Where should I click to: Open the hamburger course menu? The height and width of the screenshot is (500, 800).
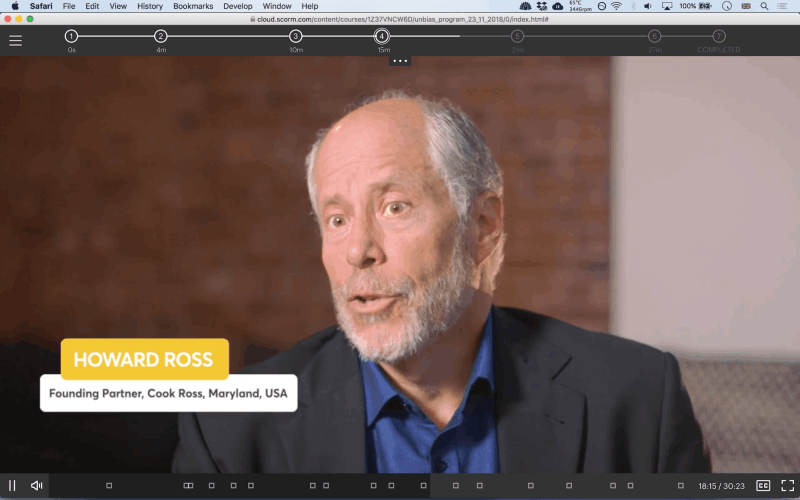click(15, 40)
